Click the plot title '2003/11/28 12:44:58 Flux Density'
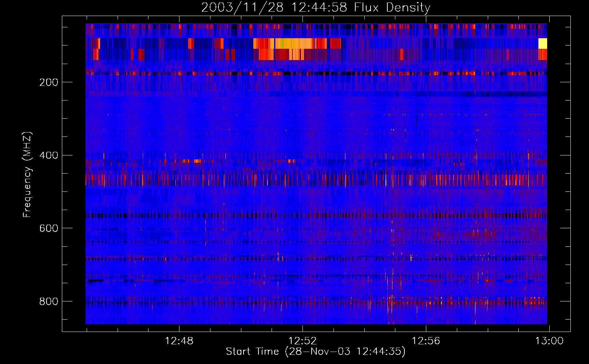 coord(316,7)
